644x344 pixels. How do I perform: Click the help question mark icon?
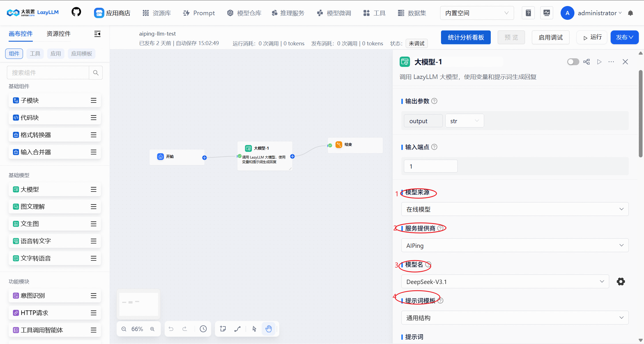tap(528, 13)
